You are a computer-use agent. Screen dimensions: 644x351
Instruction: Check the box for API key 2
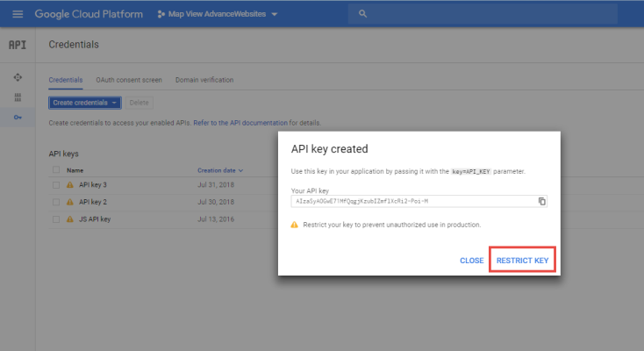(56, 202)
